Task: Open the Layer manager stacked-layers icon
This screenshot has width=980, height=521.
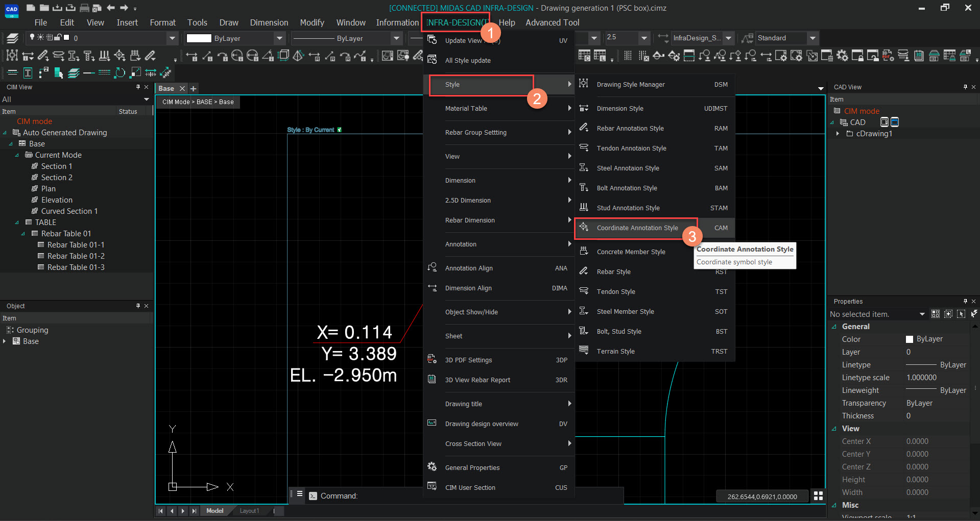Action: (x=13, y=38)
